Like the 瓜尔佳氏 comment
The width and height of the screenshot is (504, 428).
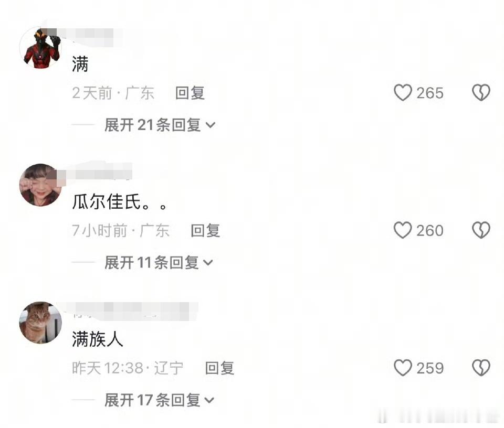[x=403, y=230]
